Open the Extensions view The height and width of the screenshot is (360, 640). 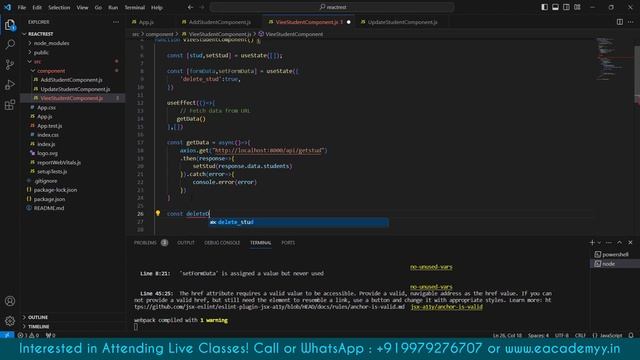pyautogui.click(x=10, y=104)
